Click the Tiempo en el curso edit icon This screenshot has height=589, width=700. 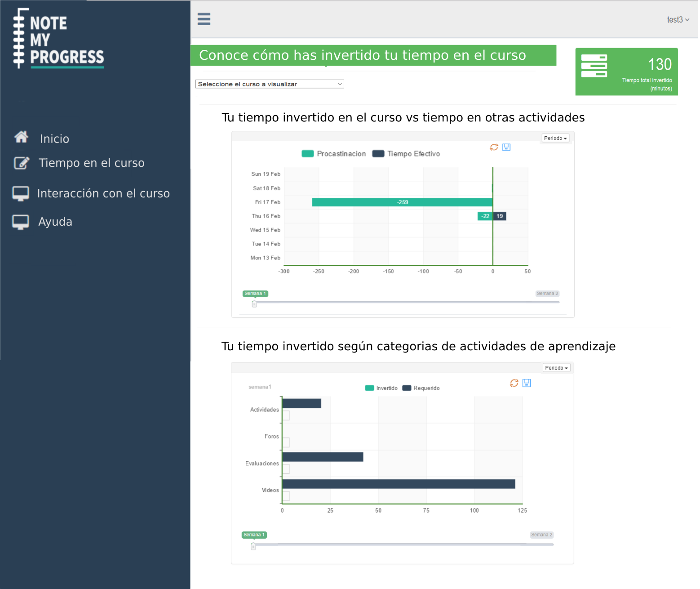pos(21,163)
